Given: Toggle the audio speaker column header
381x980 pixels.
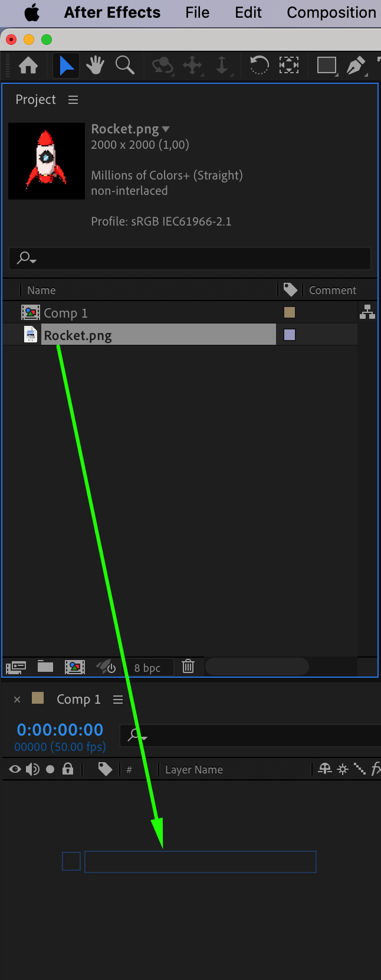Looking at the screenshot, I should (32, 769).
